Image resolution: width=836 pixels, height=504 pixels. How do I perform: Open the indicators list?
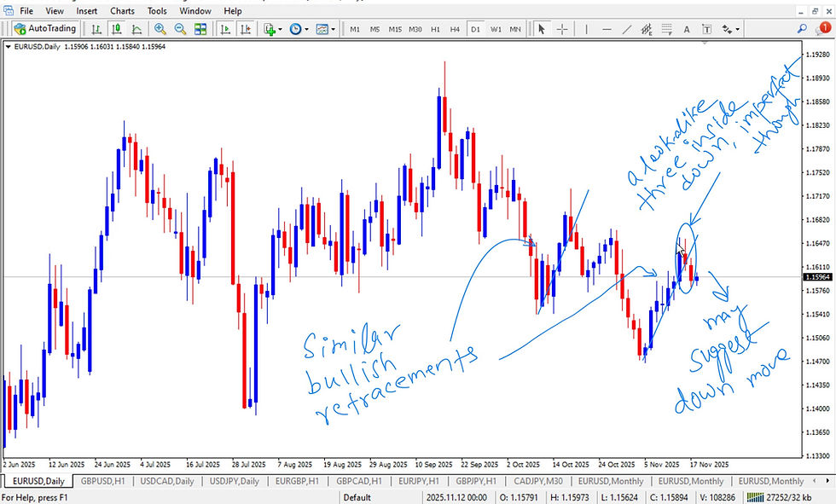270,29
